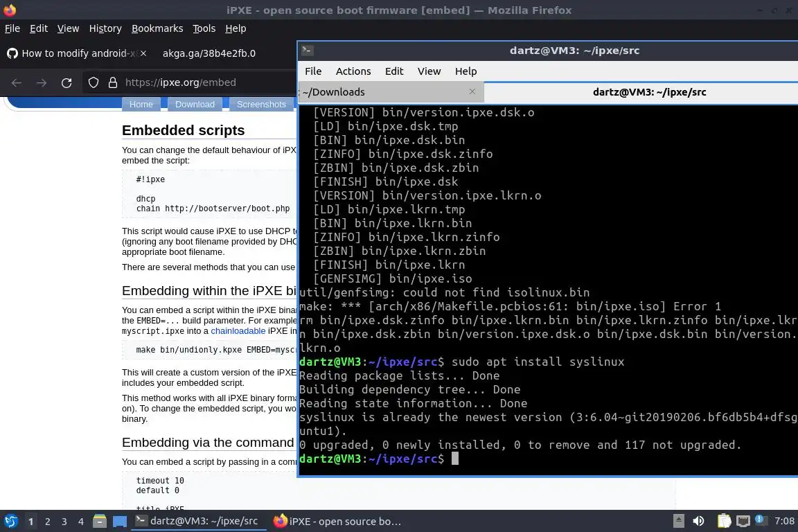The width and height of the screenshot is (798, 532).
Task: Switch to the akga.ga/38b4e2fb.0 tab
Action: [x=209, y=53]
